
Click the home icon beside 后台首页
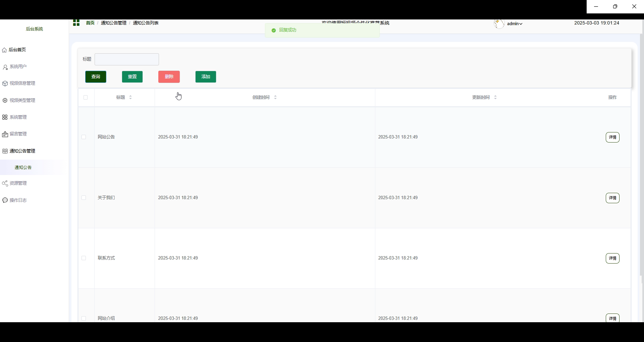point(4,50)
